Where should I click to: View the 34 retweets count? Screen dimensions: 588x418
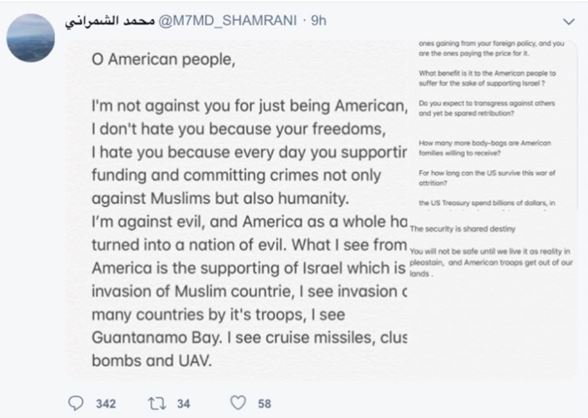[183, 404]
